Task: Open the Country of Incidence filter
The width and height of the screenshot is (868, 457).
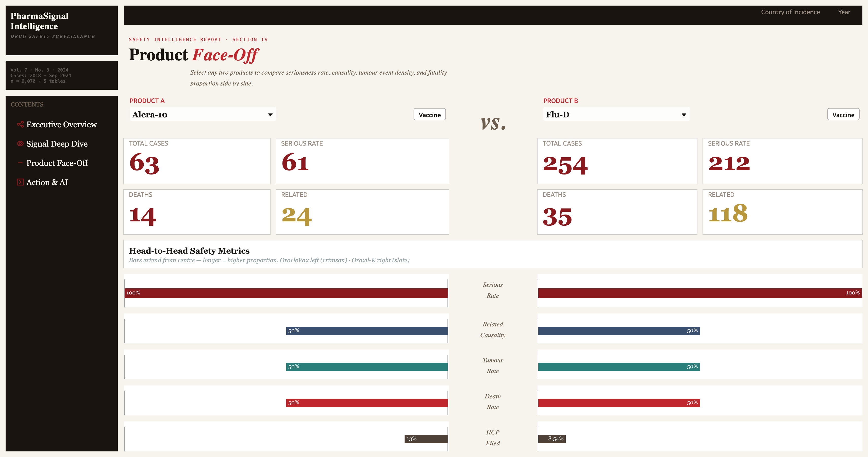Action: [790, 12]
